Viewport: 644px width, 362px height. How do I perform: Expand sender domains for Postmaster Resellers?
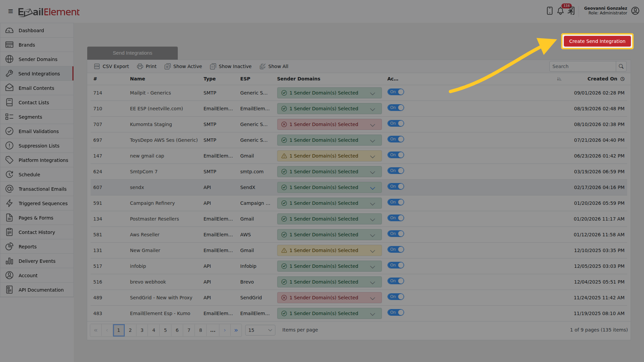pos(329,219)
